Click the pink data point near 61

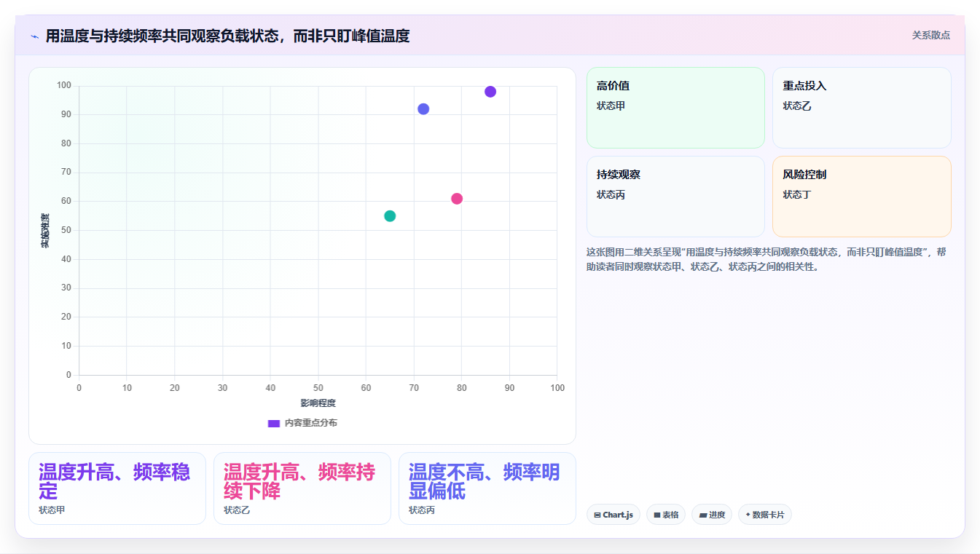point(457,199)
